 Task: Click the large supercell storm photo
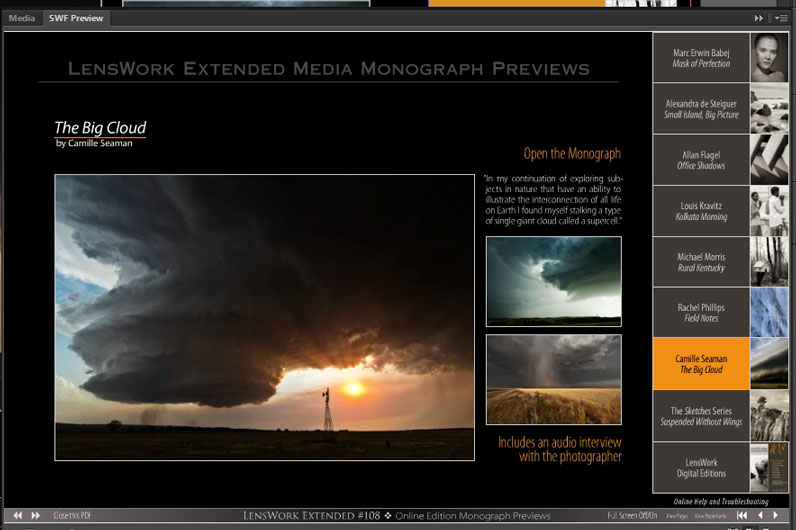pos(264,317)
